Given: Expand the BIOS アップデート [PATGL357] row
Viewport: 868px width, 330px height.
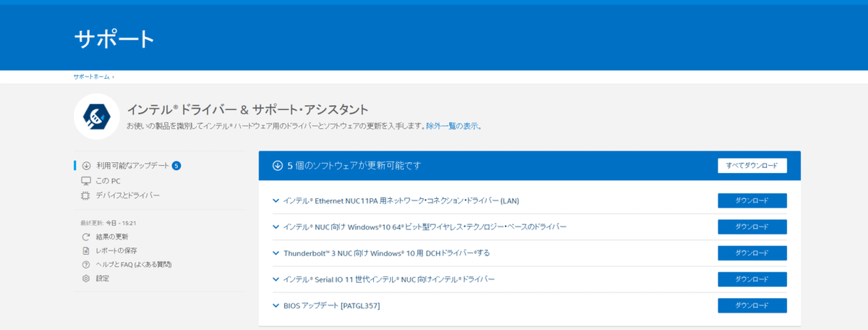Looking at the screenshot, I should (276, 305).
